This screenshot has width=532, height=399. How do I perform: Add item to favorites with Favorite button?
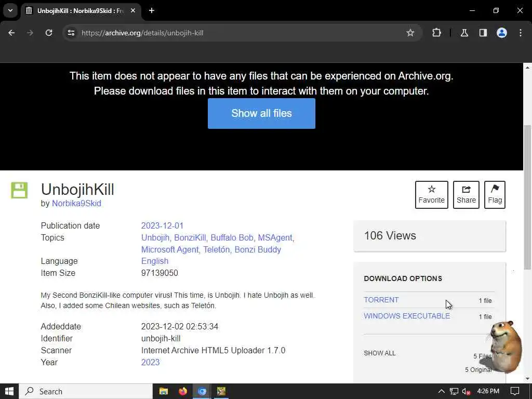[x=432, y=195]
